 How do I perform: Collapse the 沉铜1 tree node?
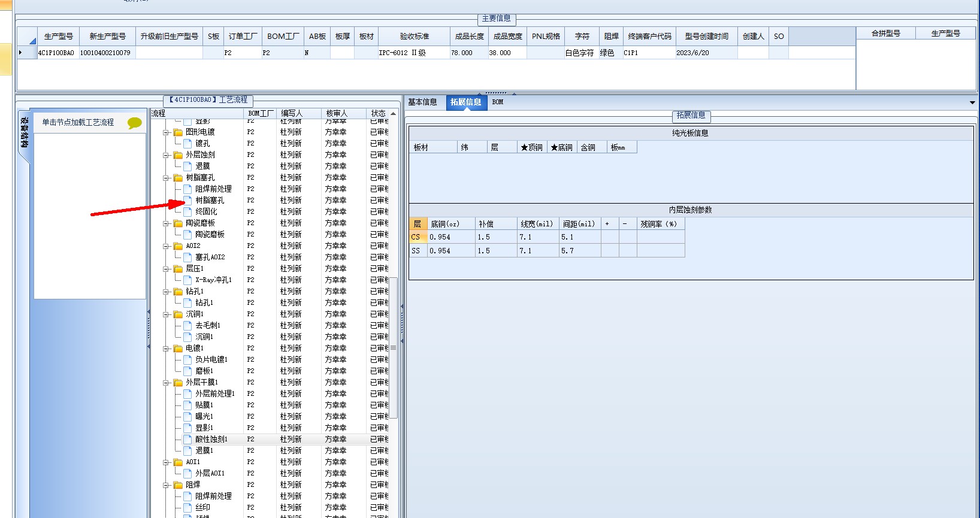167,314
